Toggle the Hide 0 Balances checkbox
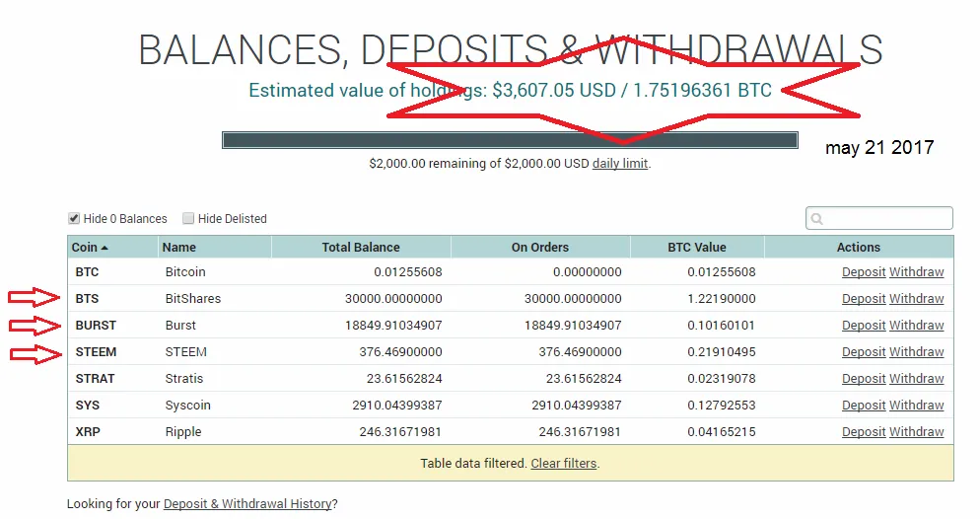Viewport: 980px width, 519px height. pyautogui.click(x=74, y=218)
